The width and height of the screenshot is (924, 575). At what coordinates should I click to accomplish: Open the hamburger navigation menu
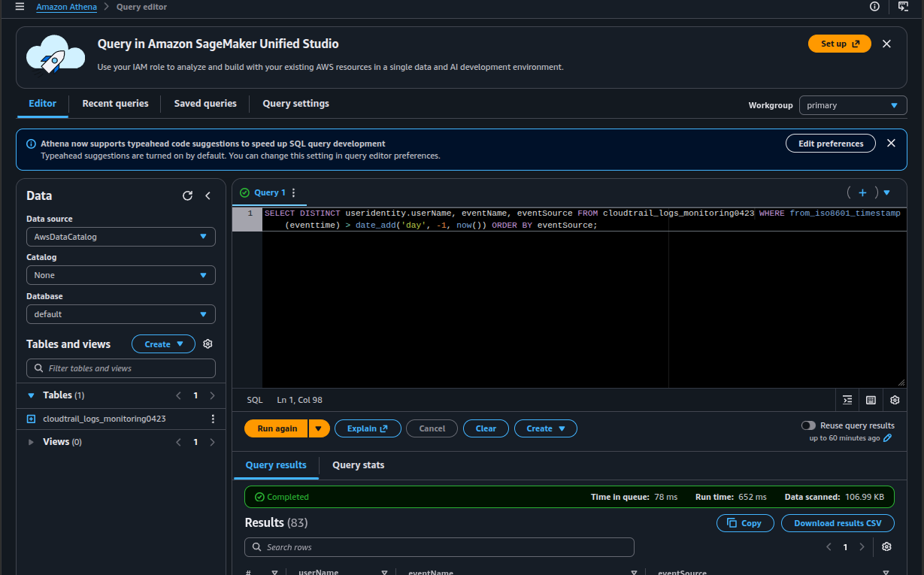tap(20, 7)
